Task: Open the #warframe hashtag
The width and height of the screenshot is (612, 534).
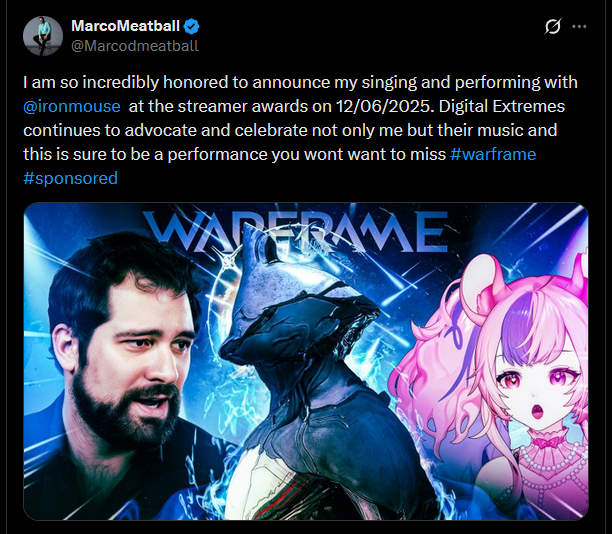Action: click(493, 154)
